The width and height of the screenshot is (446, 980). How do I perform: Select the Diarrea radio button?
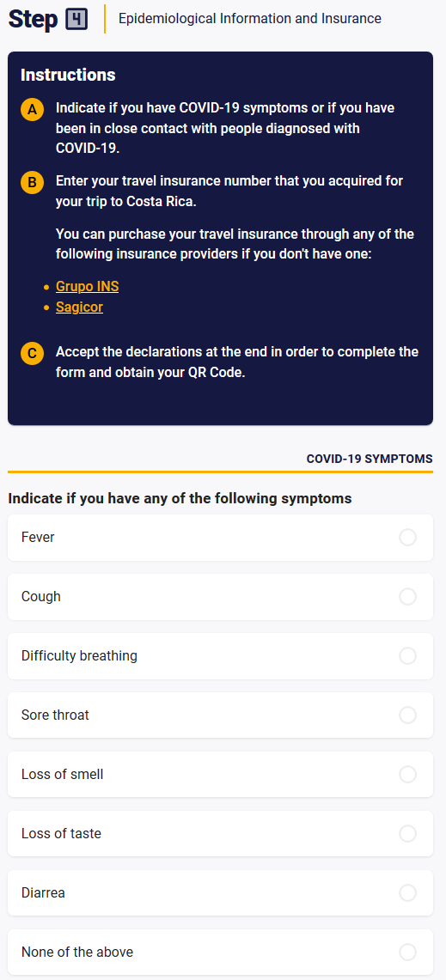pos(408,893)
